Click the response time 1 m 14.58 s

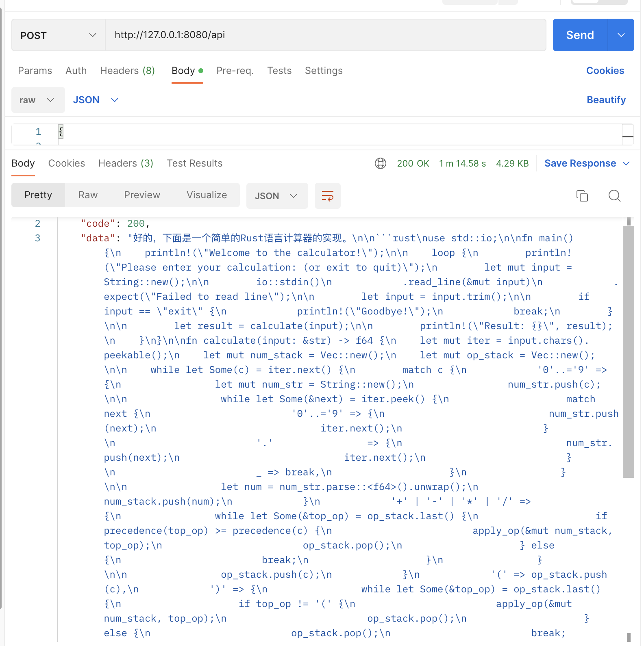tap(463, 163)
